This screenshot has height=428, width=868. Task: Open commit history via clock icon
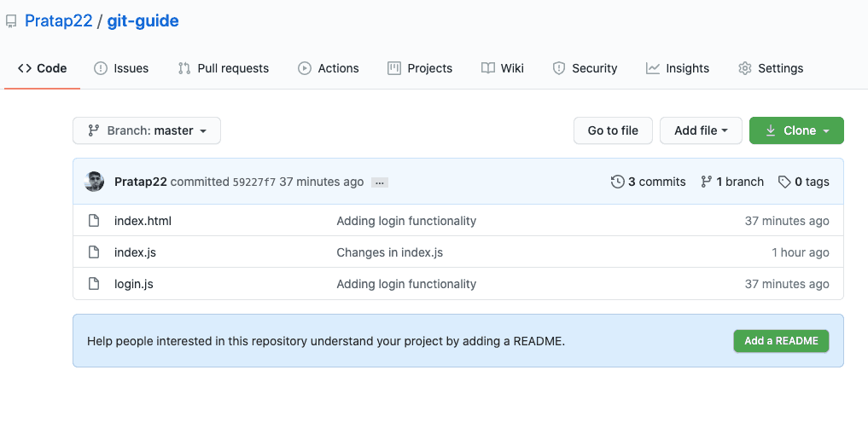(x=618, y=182)
